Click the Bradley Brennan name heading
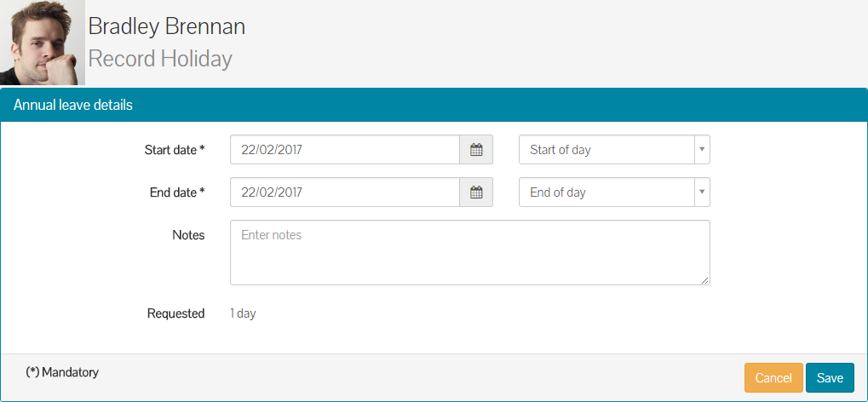 coord(167,26)
